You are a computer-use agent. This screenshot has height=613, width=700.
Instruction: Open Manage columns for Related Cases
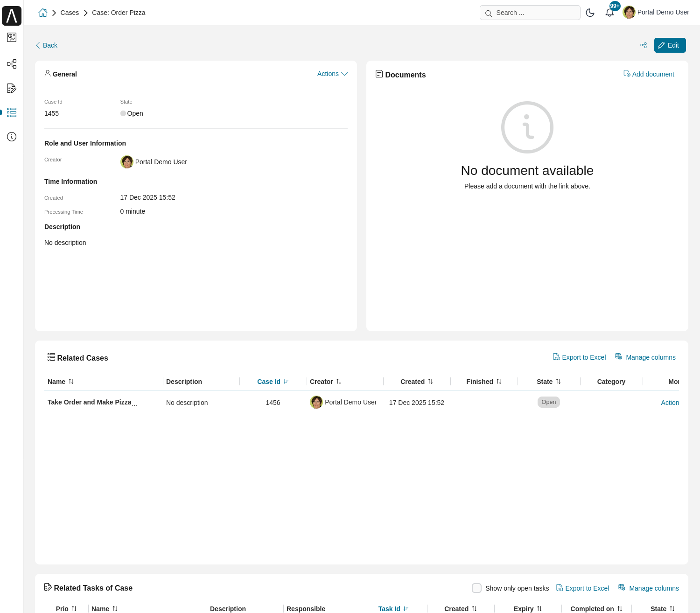pyautogui.click(x=645, y=357)
